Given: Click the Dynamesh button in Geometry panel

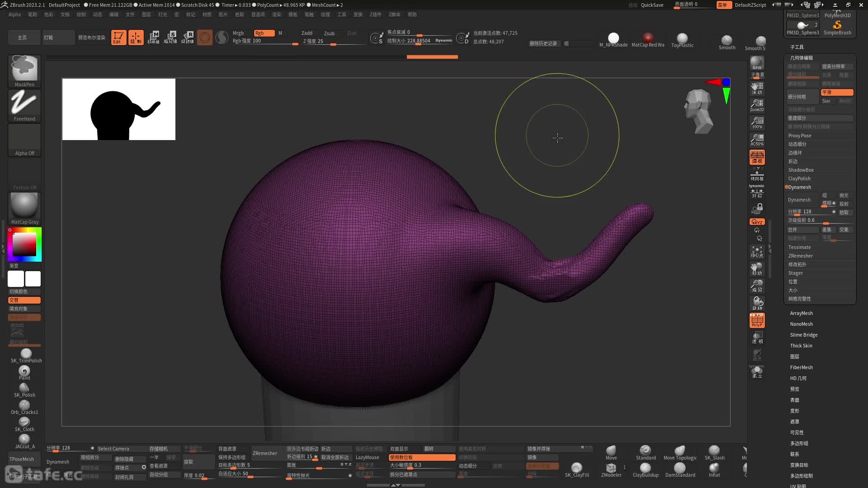Looking at the screenshot, I should pyautogui.click(x=802, y=200).
